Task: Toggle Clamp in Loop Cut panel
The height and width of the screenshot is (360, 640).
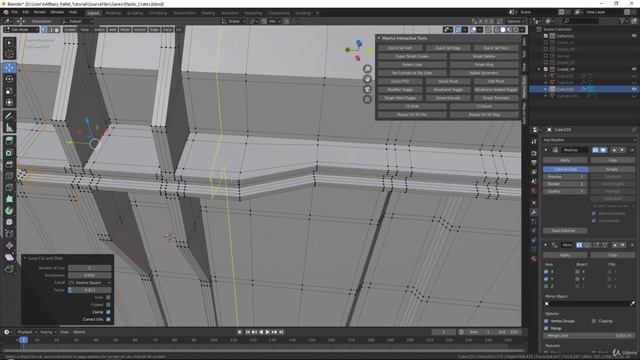Action: [x=108, y=312]
